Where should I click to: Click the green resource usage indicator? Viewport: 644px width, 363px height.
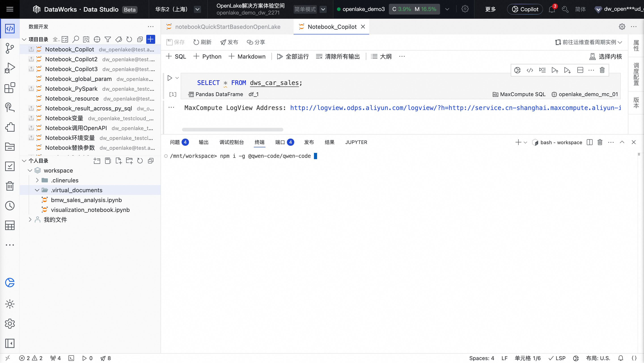pos(414,9)
